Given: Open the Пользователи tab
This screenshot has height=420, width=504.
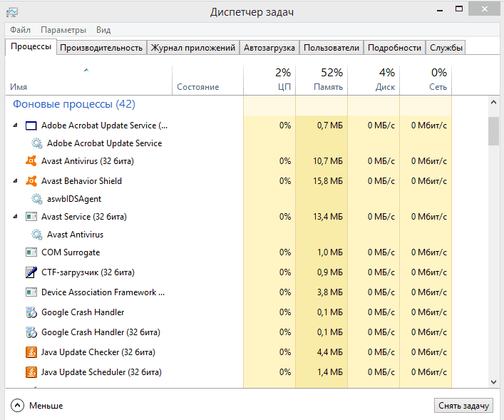Looking at the screenshot, I should click(331, 48).
